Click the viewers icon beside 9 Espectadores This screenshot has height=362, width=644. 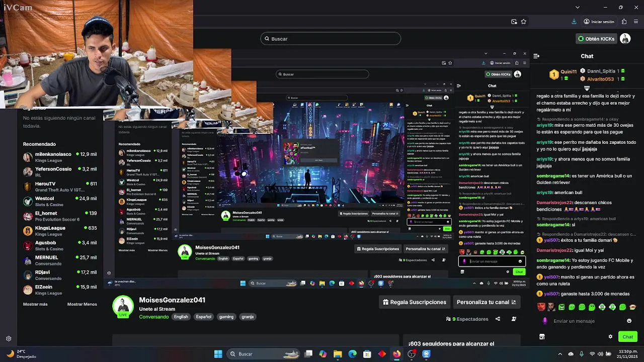(x=448, y=319)
